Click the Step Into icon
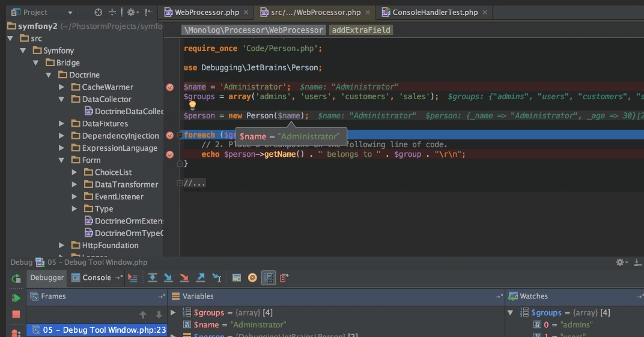 pos(168,278)
